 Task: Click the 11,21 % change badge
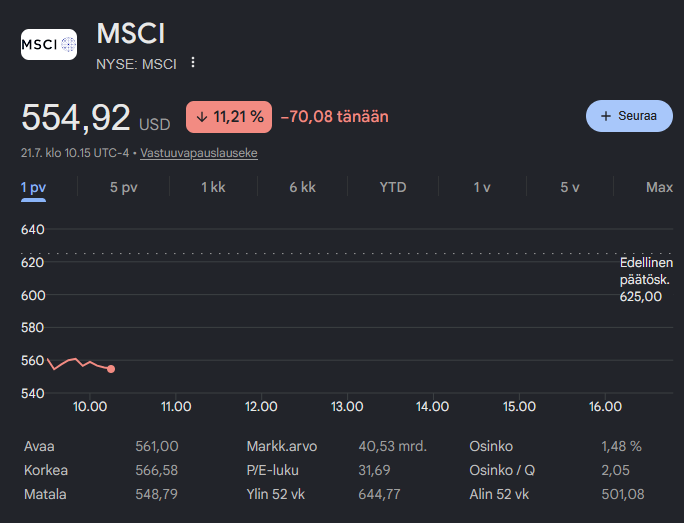point(229,117)
